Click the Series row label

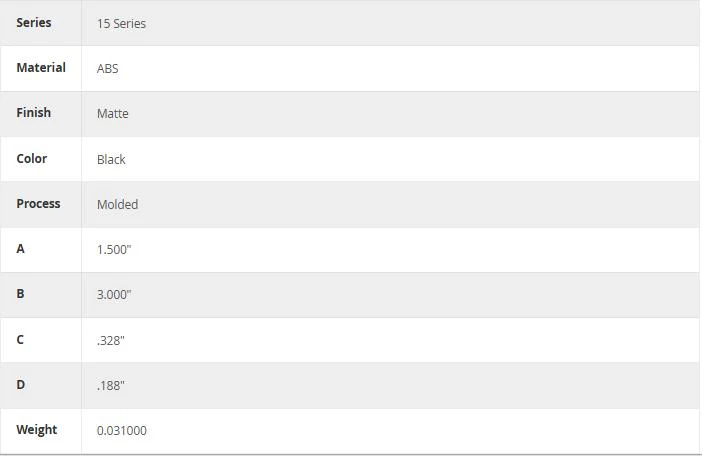pyautogui.click(x=34, y=23)
